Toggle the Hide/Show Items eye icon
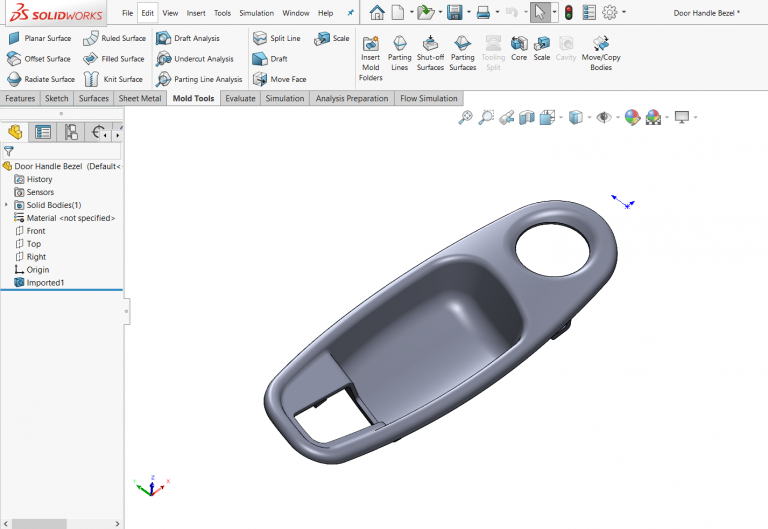This screenshot has height=529, width=768. point(604,118)
